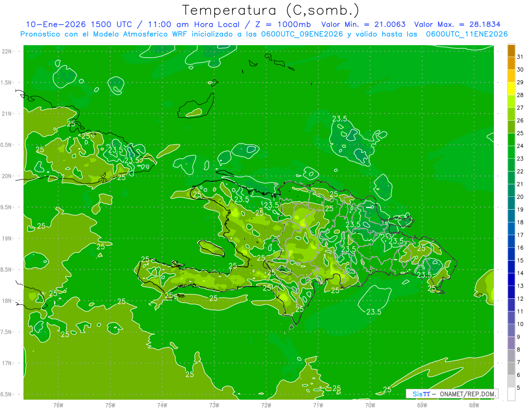This screenshot has width=532, height=411.
Task: Click the 18N latitude label
Action: [7, 301]
